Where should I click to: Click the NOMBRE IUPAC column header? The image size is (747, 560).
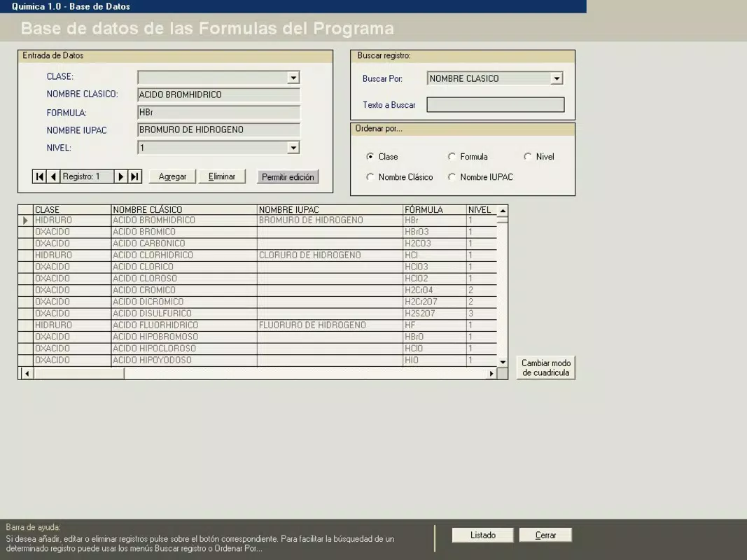tap(330, 210)
